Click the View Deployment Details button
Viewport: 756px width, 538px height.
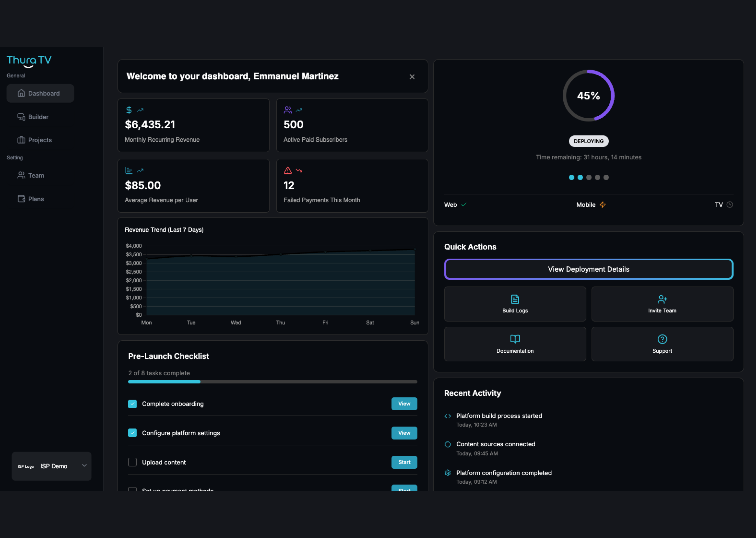coord(588,269)
